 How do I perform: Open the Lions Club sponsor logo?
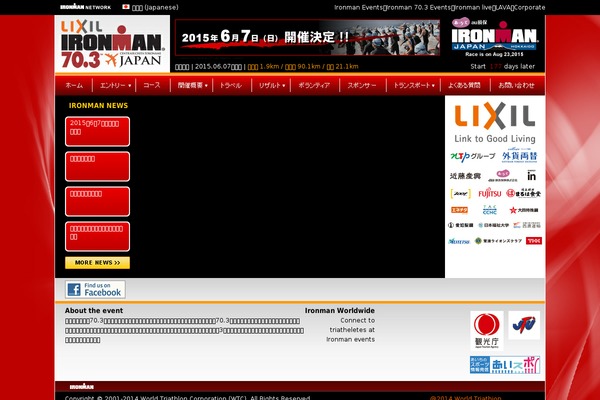[x=498, y=241]
